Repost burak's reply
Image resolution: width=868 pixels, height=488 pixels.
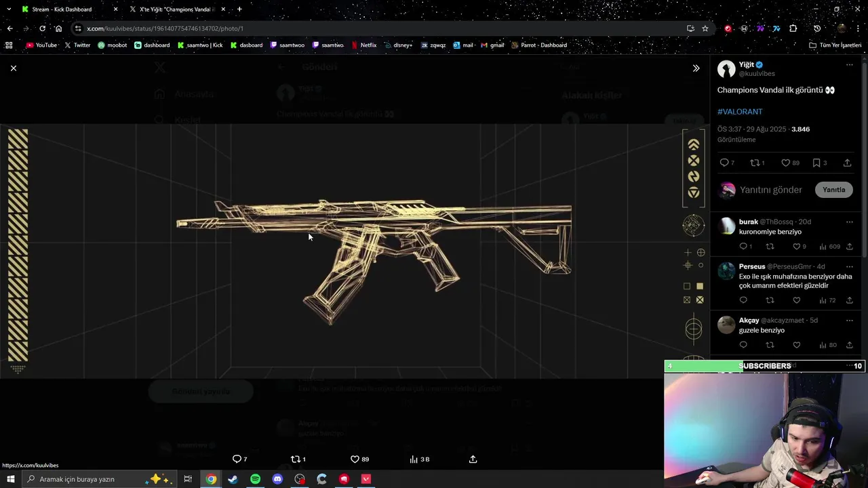770,247
